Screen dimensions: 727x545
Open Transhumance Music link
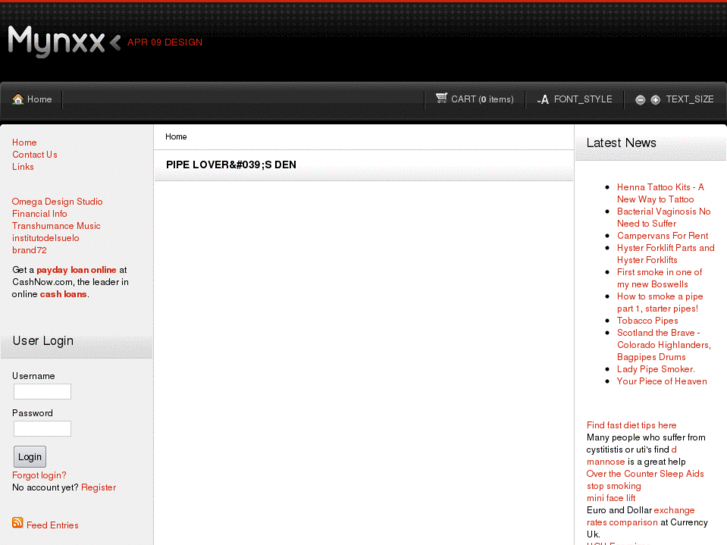pyautogui.click(x=56, y=225)
